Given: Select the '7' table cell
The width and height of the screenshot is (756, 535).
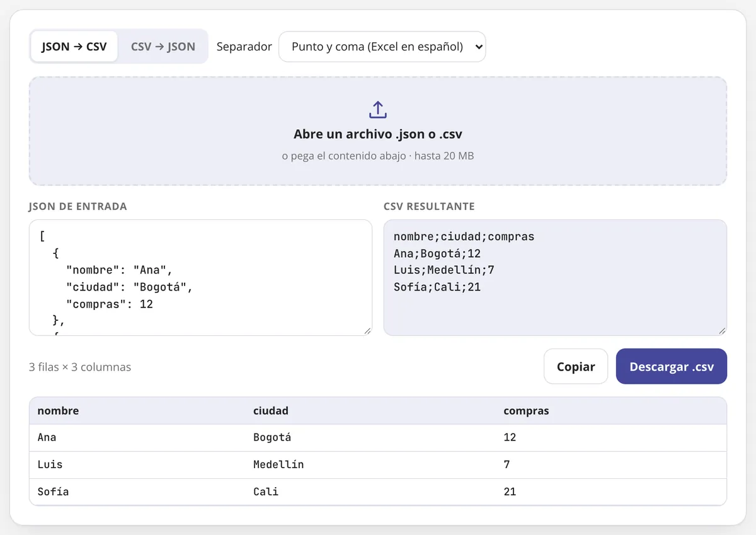Looking at the screenshot, I should (x=611, y=464).
